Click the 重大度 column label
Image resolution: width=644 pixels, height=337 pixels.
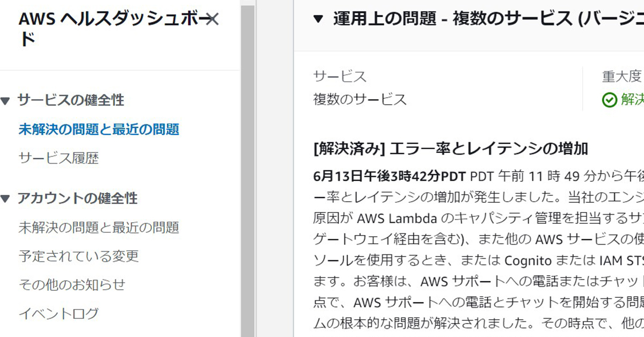(x=622, y=76)
